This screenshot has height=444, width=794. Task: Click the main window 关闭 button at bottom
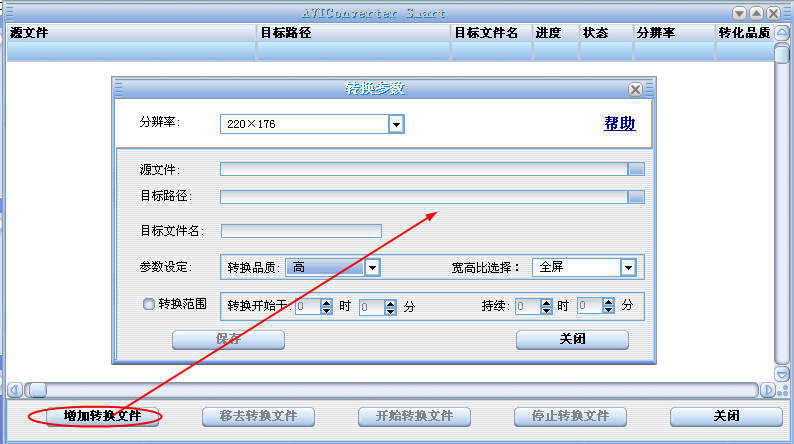tap(726, 416)
